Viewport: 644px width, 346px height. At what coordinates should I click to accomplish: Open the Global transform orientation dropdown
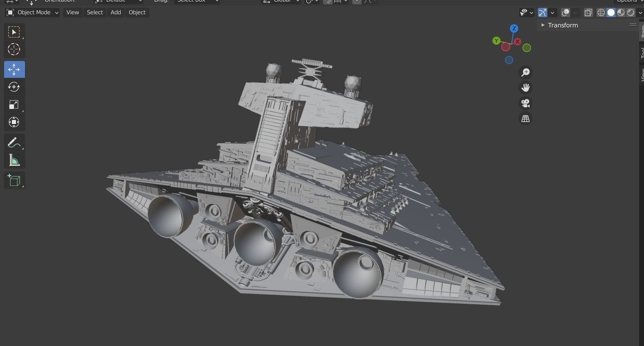pyautogui.click(x=280, y=1)
